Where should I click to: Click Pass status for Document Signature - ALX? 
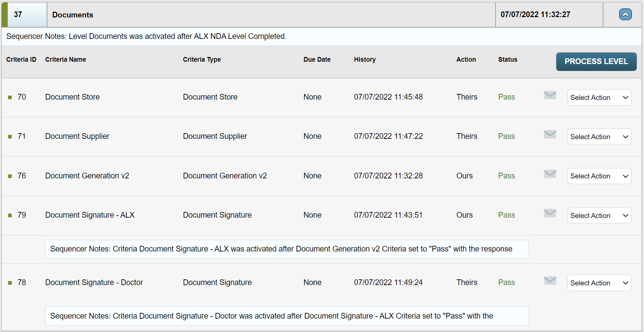(506, 215)
